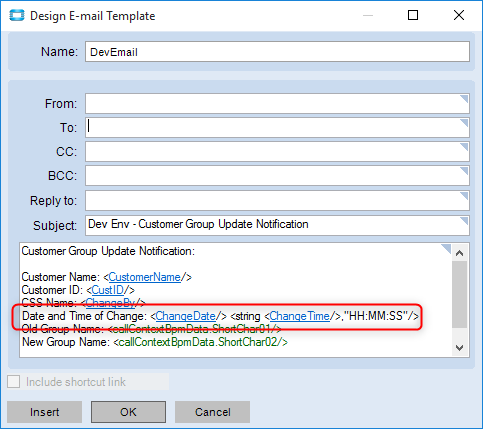Click the Insert button
This screenshot has width=483, height=429.
44,412
